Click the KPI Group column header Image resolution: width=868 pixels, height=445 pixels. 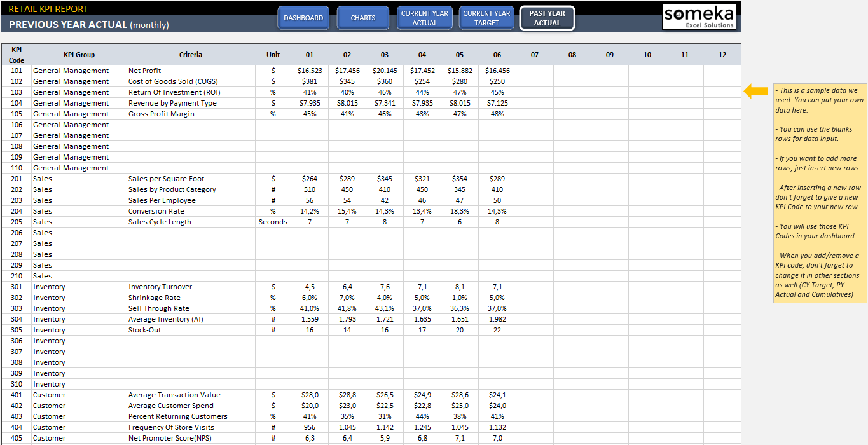tap(79, 55)
